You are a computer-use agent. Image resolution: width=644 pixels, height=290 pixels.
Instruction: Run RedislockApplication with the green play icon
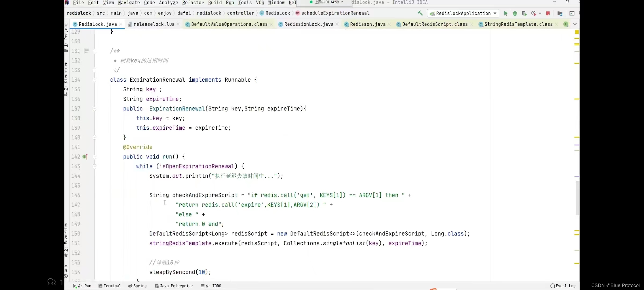click(x=506, y=13)
